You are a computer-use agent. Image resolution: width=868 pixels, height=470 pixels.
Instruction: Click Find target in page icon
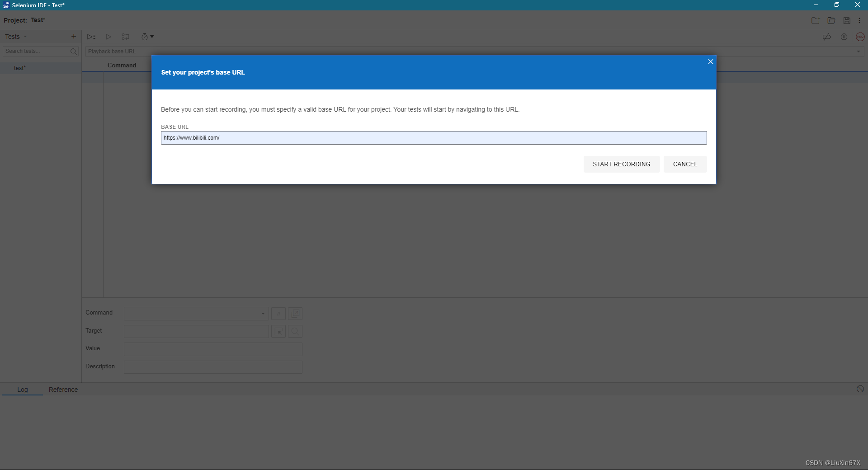tap(295, 331)
